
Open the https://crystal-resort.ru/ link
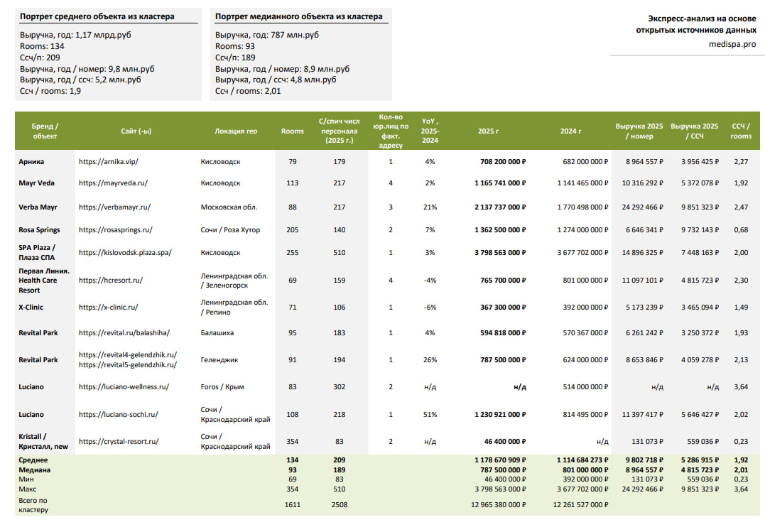(x=119, y=441)
